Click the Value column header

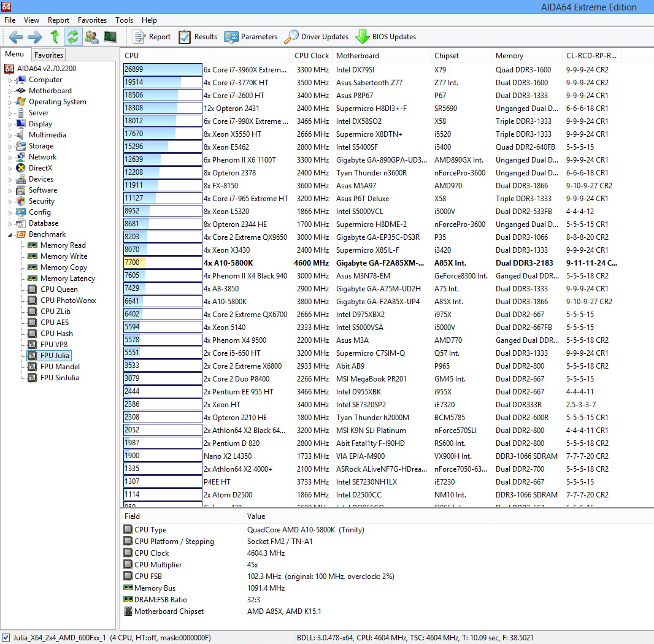[362, 516]
